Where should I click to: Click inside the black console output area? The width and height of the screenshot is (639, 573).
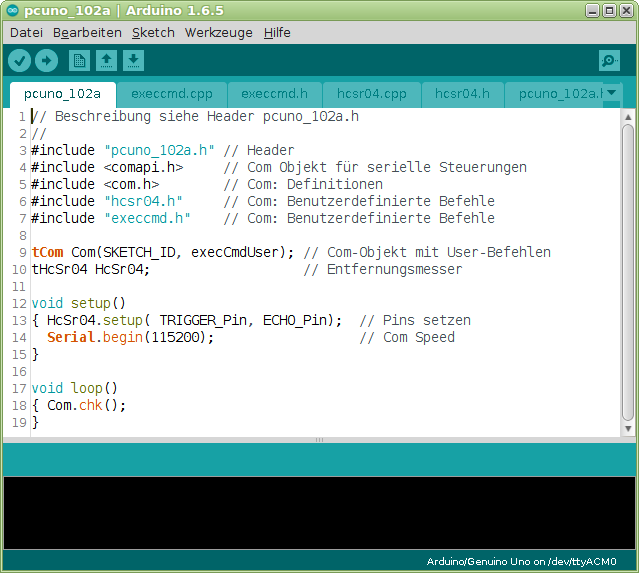pos(319,513)
